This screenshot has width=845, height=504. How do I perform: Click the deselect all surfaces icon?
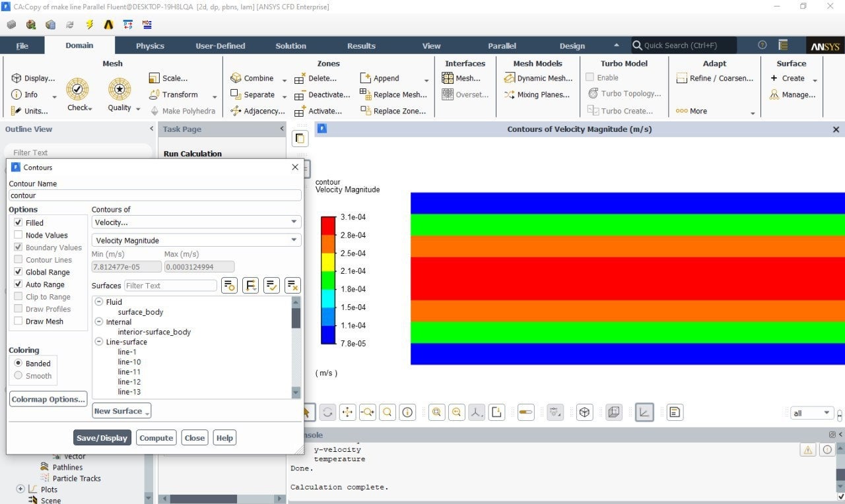pos(292,286)
